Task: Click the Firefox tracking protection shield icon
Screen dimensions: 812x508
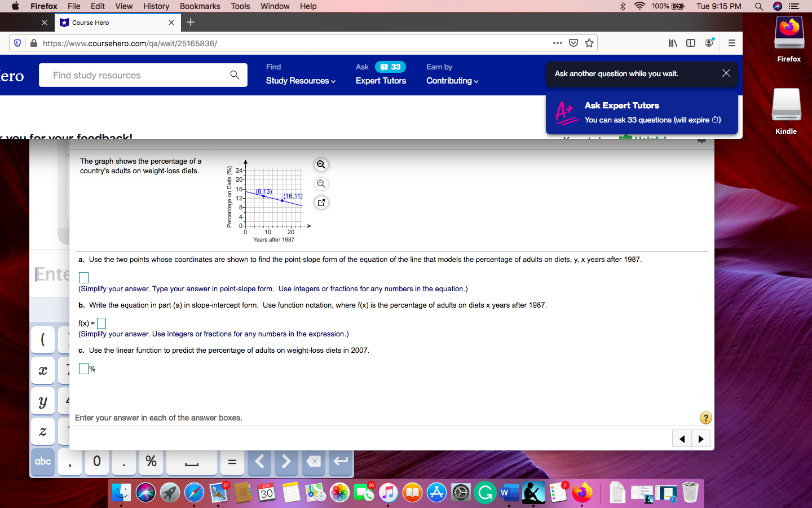Action: (x=17, y=43)
